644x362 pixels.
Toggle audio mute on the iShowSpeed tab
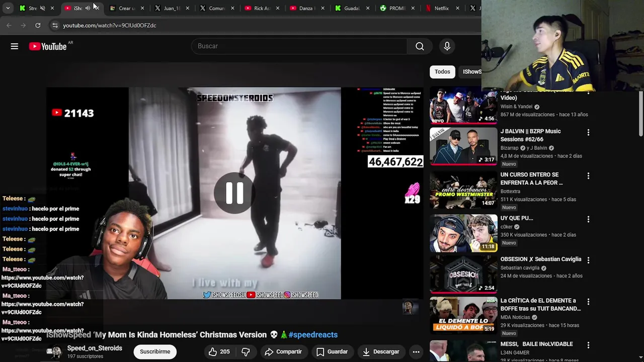tap(88, 8)
